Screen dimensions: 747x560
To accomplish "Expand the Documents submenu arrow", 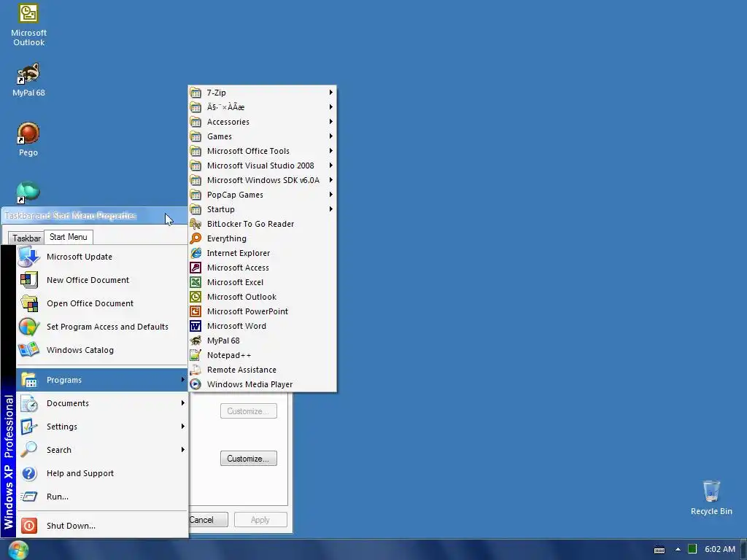I will [x=182, y=403].
